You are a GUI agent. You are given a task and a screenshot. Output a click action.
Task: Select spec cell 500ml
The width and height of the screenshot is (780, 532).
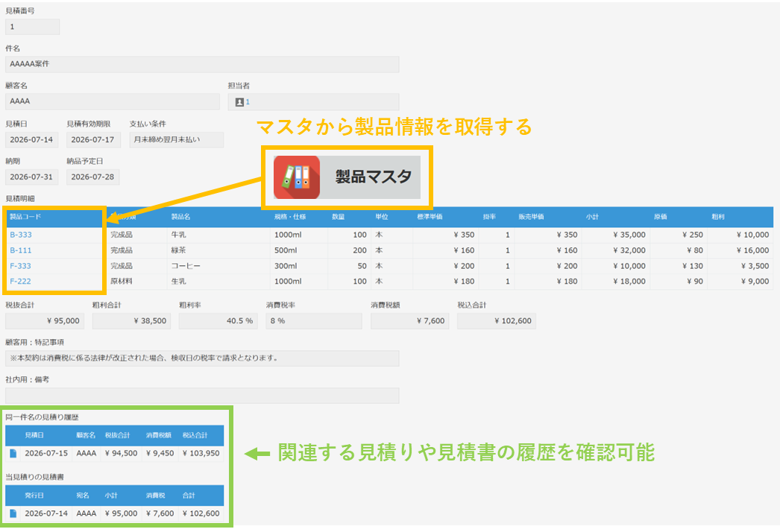point(299,250)
